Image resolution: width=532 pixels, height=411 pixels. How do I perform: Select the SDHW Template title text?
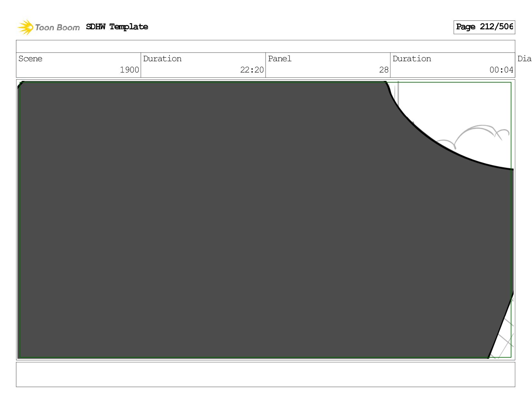tap(117, 27)
